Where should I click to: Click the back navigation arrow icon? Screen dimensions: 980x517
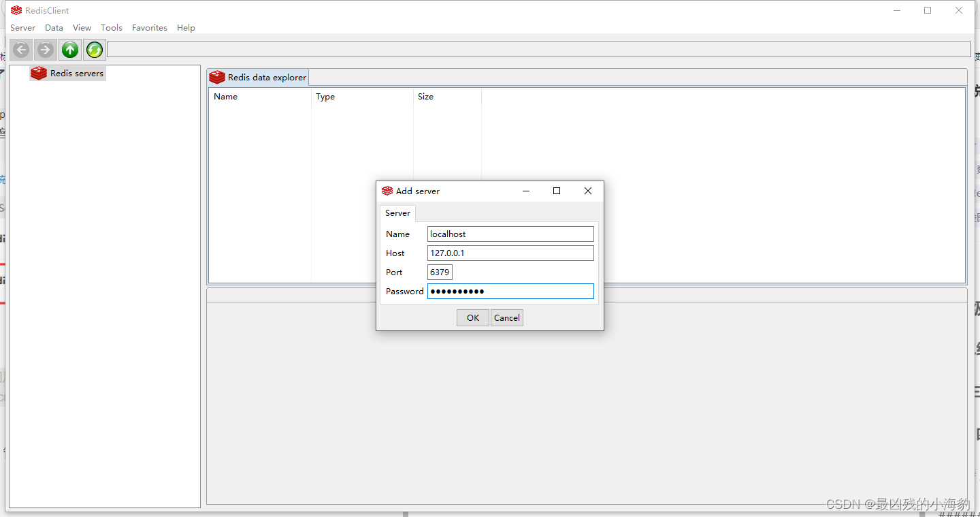point(21,50)
